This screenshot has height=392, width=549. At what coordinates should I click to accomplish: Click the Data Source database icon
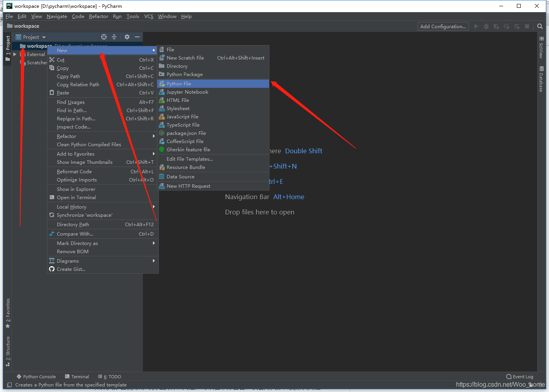(162, 177)
